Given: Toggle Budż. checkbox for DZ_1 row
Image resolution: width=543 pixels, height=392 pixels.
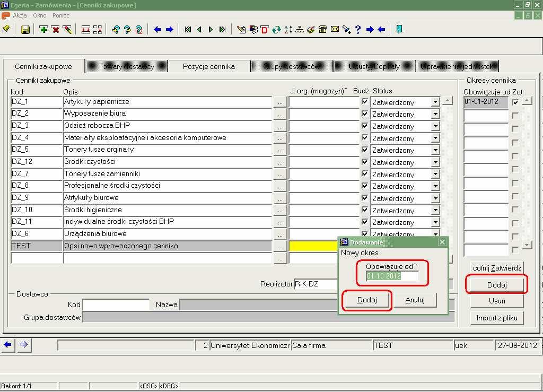Looking at the screenshot, I should coord(365,102).
